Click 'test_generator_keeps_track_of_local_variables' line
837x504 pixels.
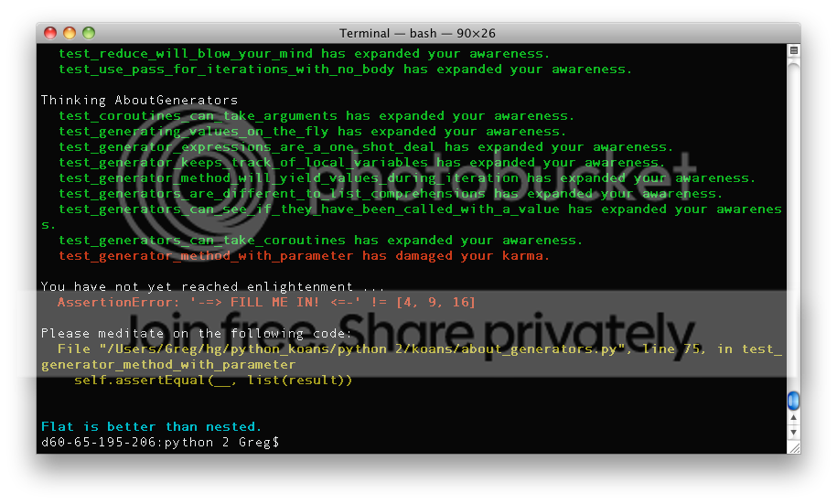[x=362, y=162]
